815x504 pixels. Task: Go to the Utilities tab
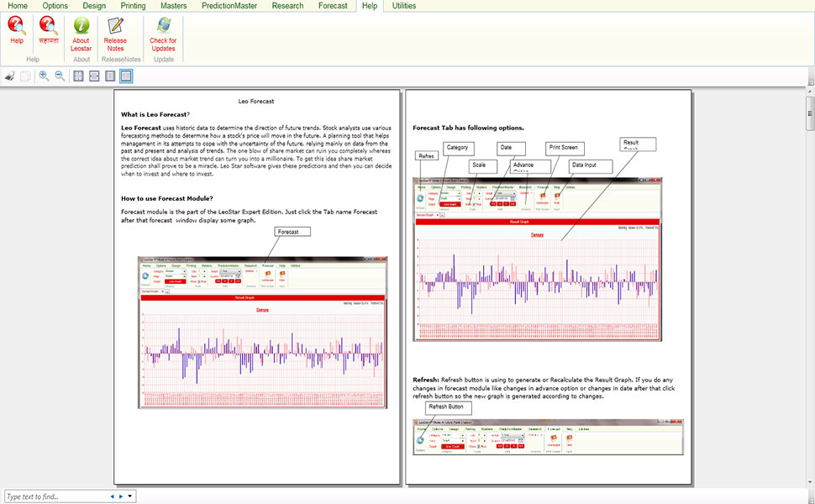pyautogui.click(x=404, y=6)
